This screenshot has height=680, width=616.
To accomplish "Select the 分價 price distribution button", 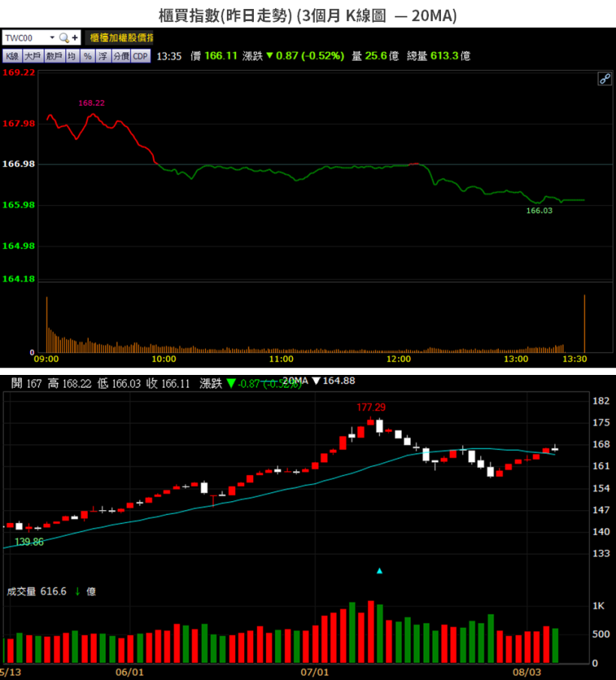I will [121, 56].
